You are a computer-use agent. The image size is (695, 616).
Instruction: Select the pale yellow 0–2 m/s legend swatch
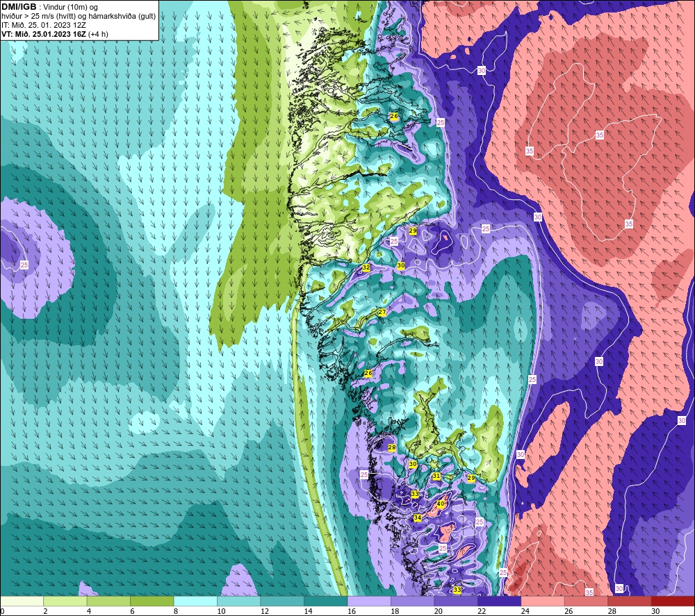(22, 601)
